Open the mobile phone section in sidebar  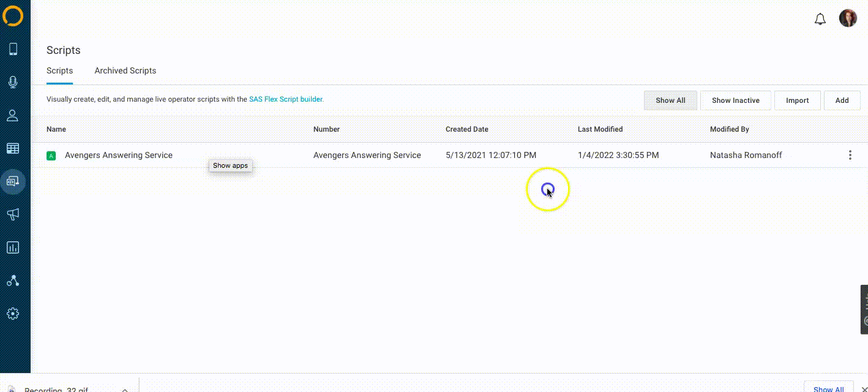pos(13,50)
